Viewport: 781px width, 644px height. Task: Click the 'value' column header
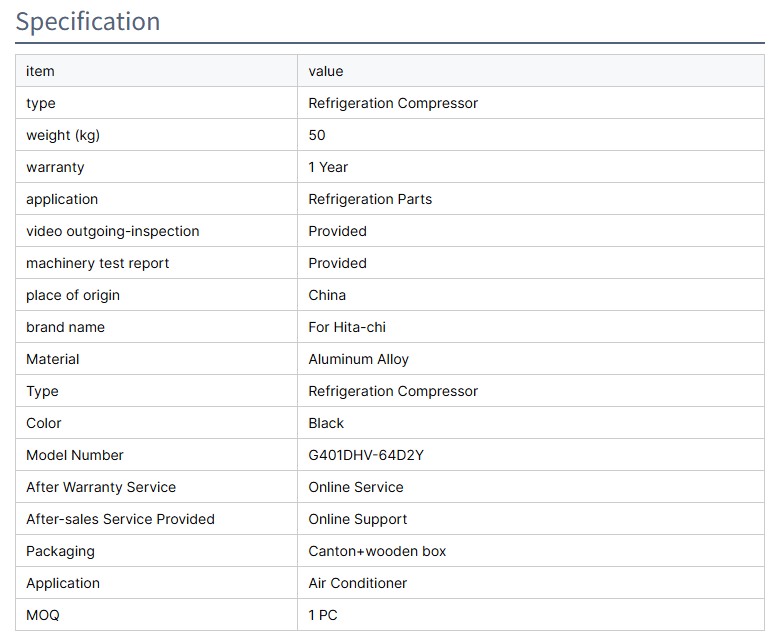[x=325, y=71]
